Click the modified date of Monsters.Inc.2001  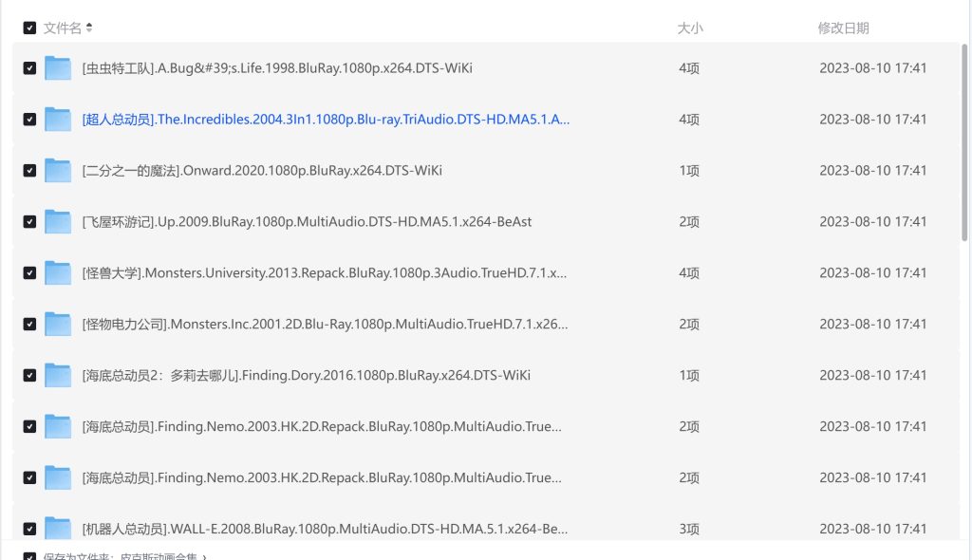873,324
